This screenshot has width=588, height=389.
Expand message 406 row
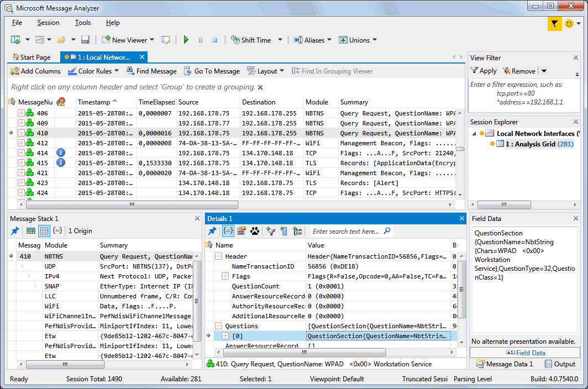[21, 113]
